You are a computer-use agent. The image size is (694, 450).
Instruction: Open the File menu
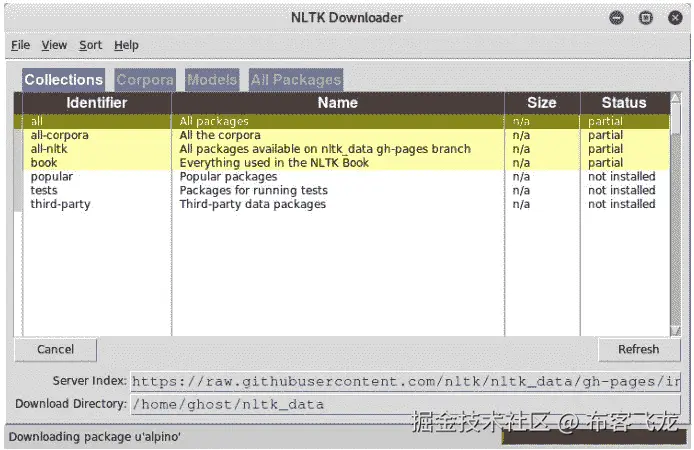(x=20, y=45)
